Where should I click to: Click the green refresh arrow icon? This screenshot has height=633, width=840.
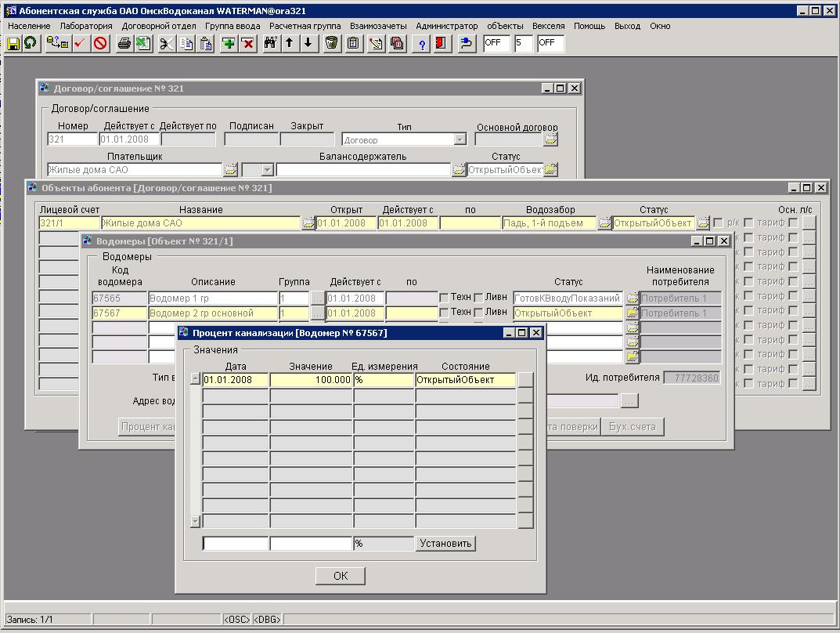(31, 43)
